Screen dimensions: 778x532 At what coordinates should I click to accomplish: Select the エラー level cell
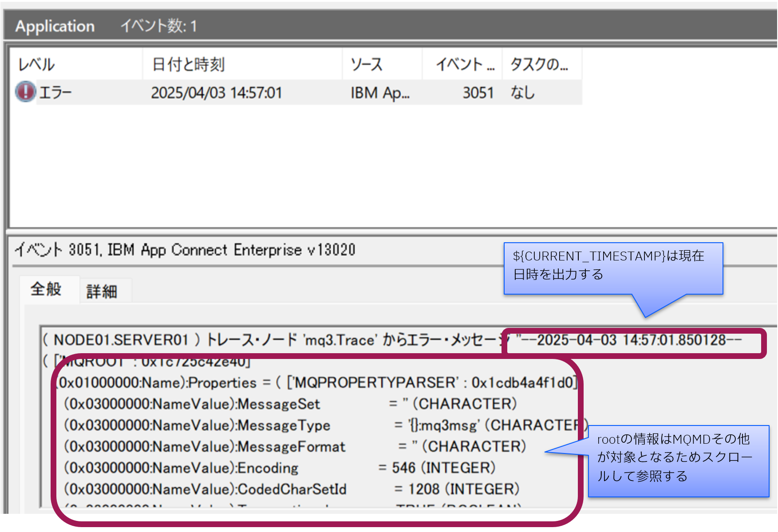coord(55,93)
